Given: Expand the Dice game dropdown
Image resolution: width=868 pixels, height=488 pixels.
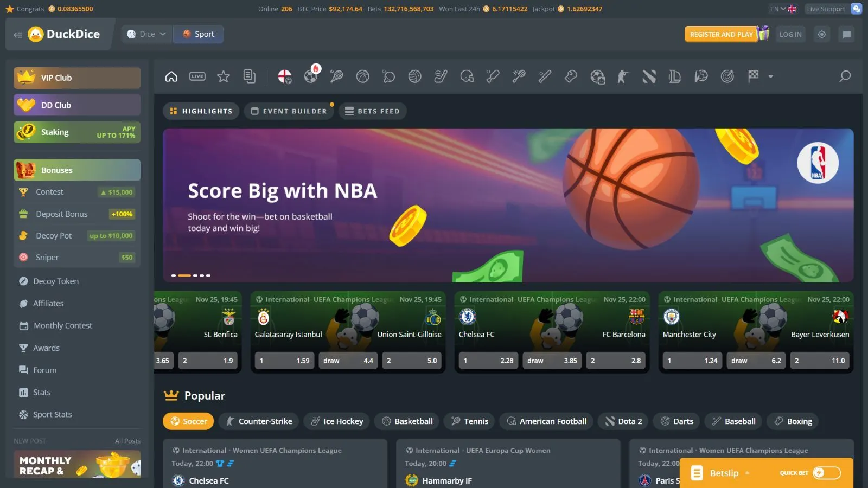Looking at the screenshot, I should coord(146,34).
